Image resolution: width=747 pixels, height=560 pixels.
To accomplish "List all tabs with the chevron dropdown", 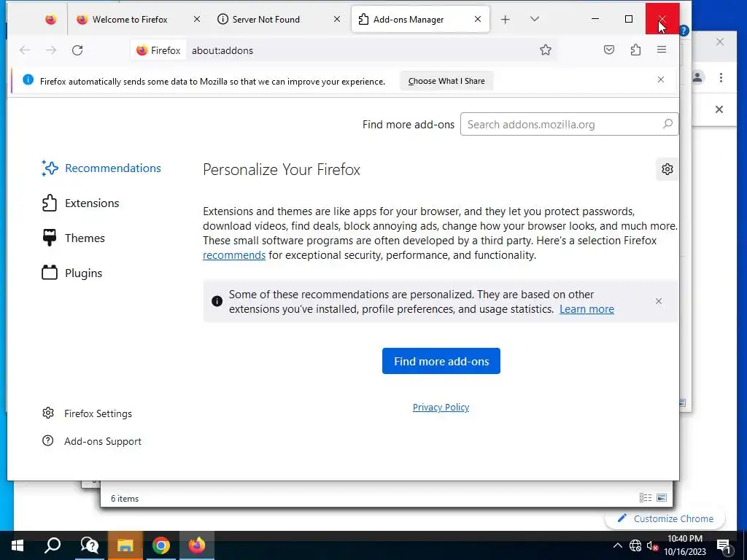I will coord(535,19).
